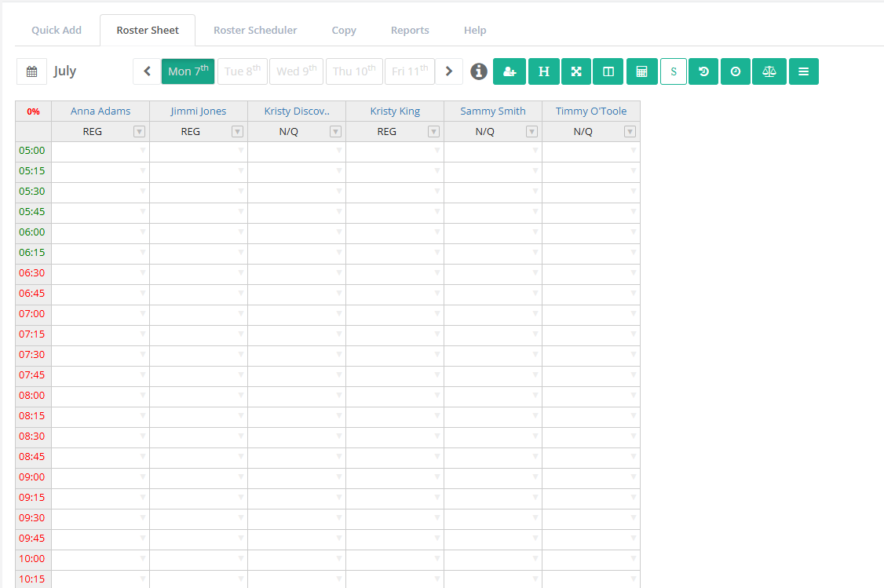Select Mon 7th day button
884x588 pixels.
(x=188, y=71)
